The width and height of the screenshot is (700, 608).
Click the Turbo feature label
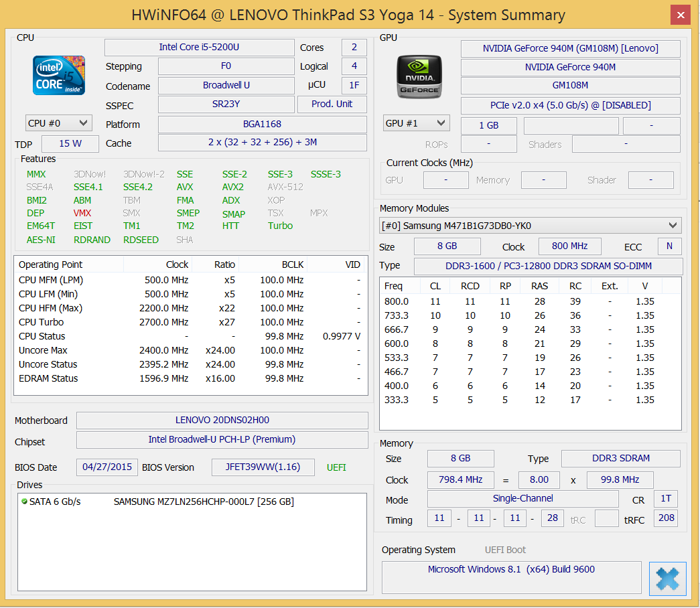tap(281, 226)
